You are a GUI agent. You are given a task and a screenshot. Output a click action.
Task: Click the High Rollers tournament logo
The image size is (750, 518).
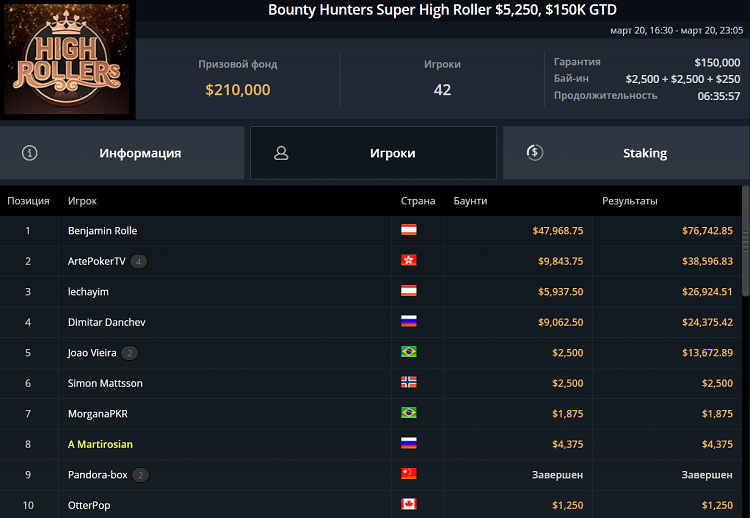(67, 61)
